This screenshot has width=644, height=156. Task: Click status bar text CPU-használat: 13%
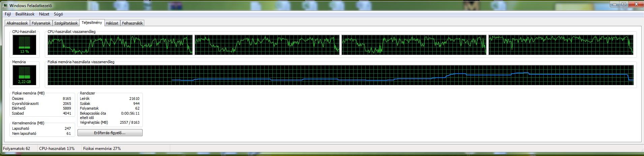point(57,148)
